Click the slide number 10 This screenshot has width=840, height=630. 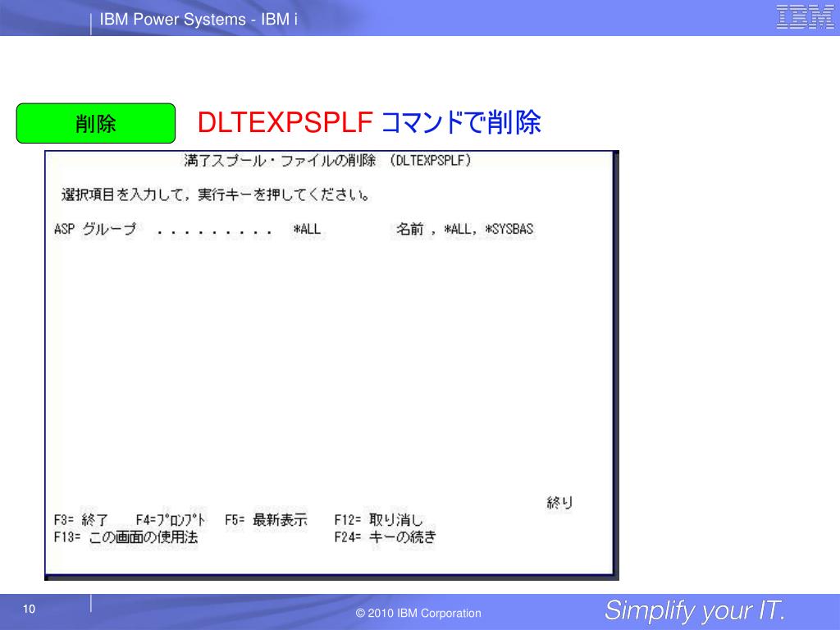click(x=29, y=609)
